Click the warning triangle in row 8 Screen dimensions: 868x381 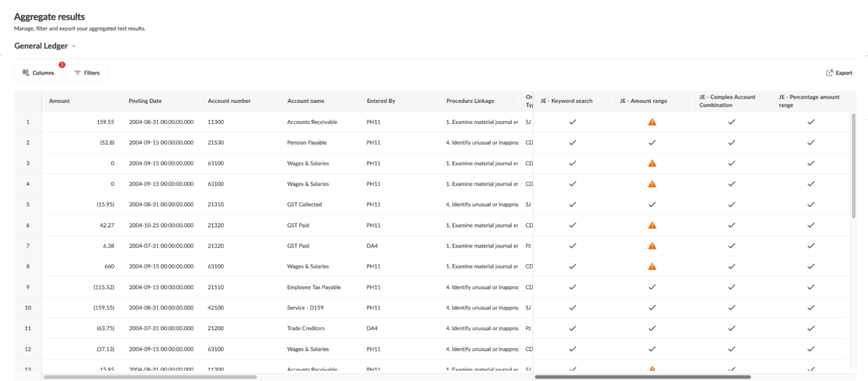pyautogui.click(x=652, y=266)
